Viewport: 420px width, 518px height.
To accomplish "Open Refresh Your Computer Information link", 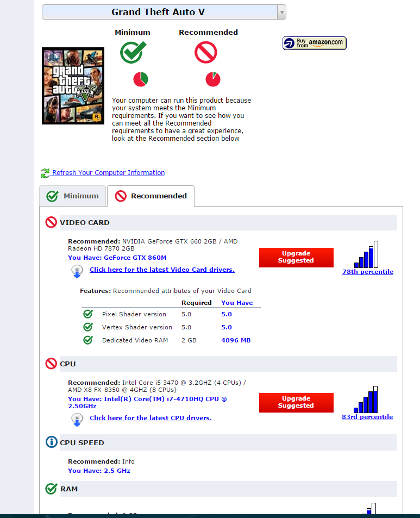I will pyautogui.click(x=108, y=172).
